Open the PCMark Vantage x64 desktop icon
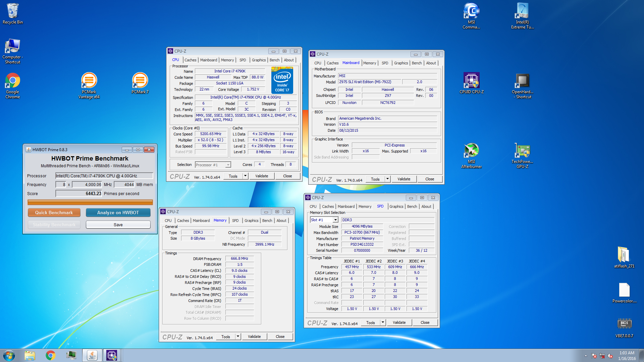 (89, 86)
